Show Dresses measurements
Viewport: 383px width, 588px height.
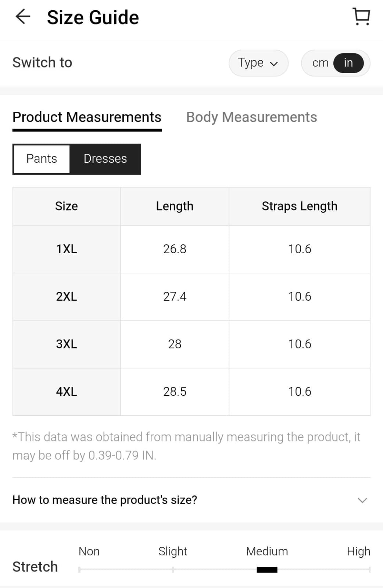point(105,159)
